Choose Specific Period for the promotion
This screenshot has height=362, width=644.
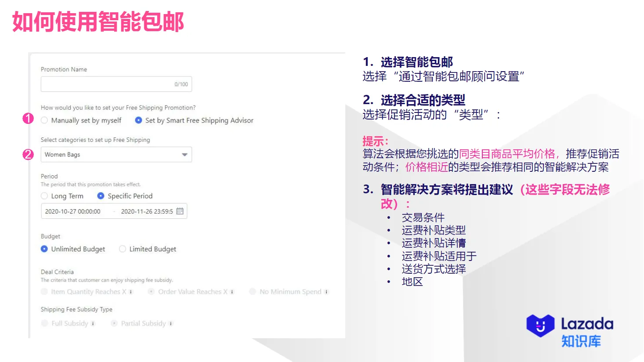coord(101,196)
